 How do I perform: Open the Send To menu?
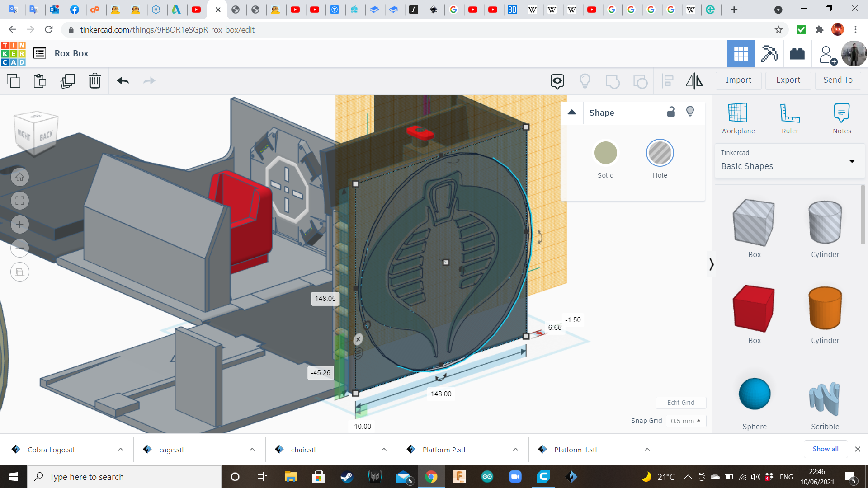pyautogui.click(x=838, y=80)
